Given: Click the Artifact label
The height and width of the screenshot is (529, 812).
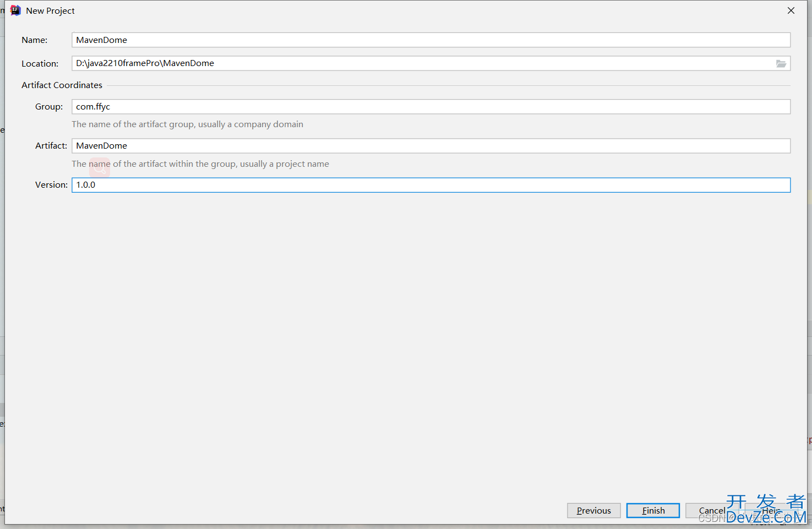Looking at the screenshot, I should click(51, 146).
